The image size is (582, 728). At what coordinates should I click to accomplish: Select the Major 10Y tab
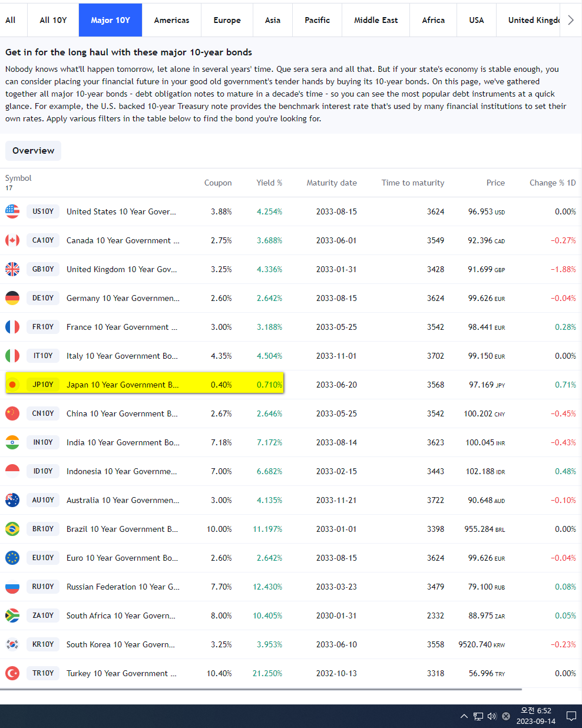coord(110,20)
